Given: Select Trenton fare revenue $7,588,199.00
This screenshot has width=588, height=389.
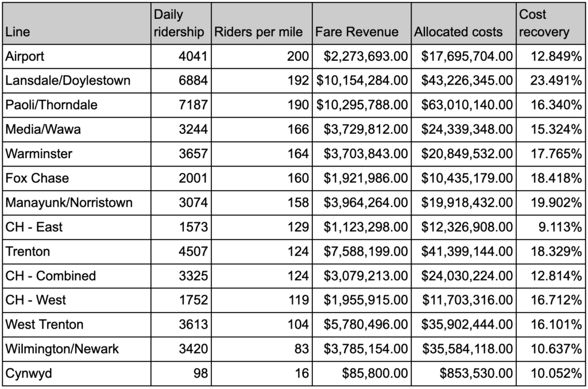Looking at the screenshot, I should (x=365, y=251).
